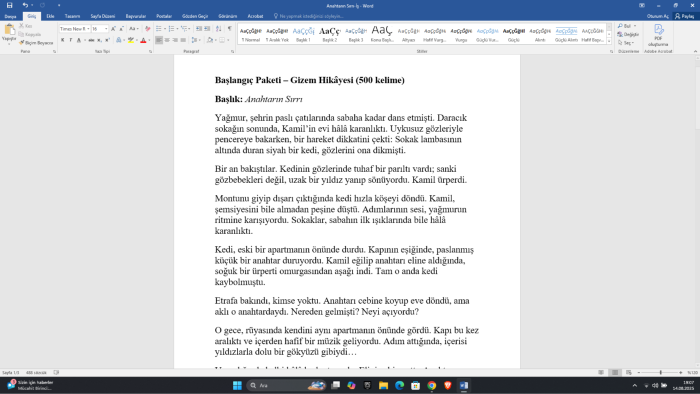Switch to the Acrobat tab
700x394 pixels.
[255, 16]
